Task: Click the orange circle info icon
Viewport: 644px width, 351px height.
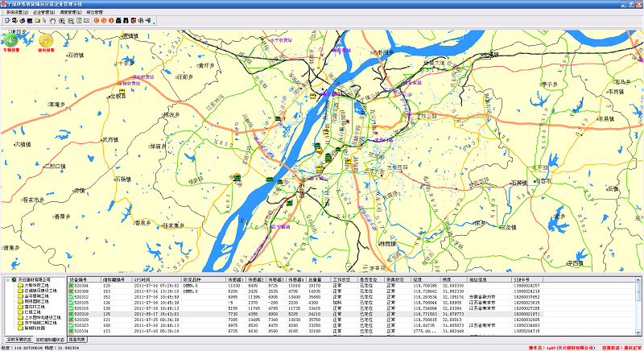Action: pyautogui.click(x=111, y=20)
